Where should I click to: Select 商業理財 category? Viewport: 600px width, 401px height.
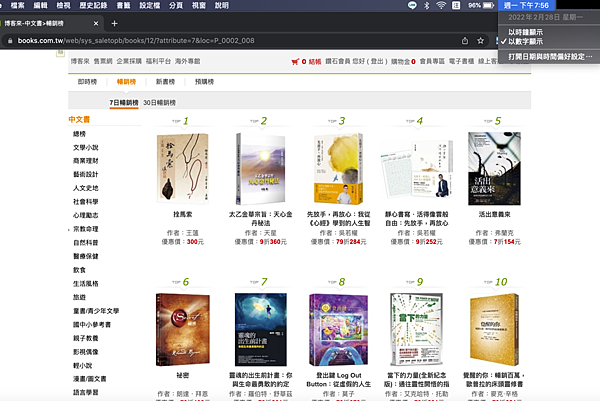pyautogui.click(x=86, y=161)
